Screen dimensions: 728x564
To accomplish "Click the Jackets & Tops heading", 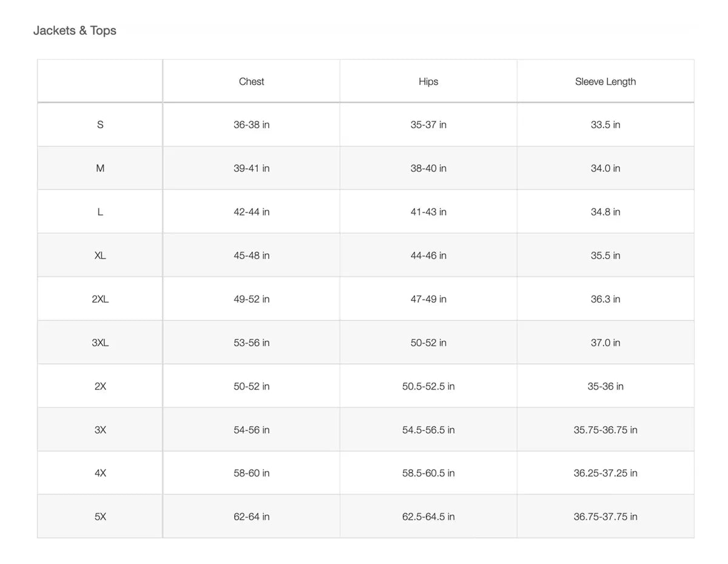I will [75, 30].
